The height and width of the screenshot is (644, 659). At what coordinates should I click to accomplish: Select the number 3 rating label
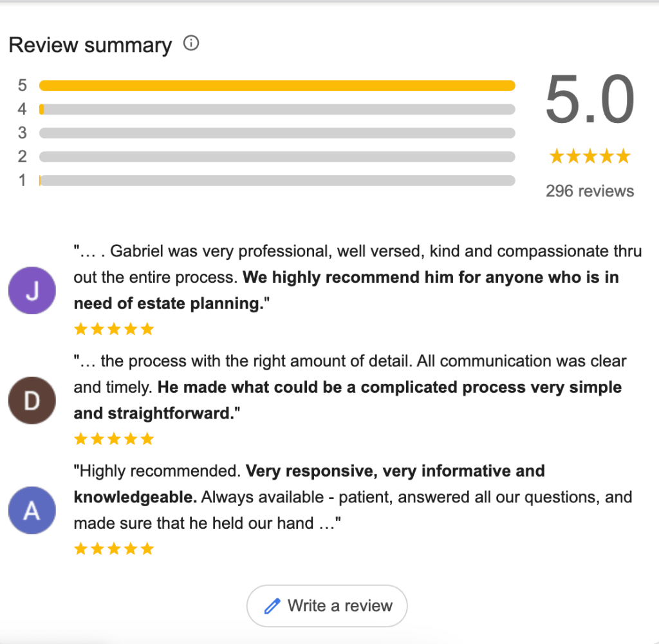point(22,133)
